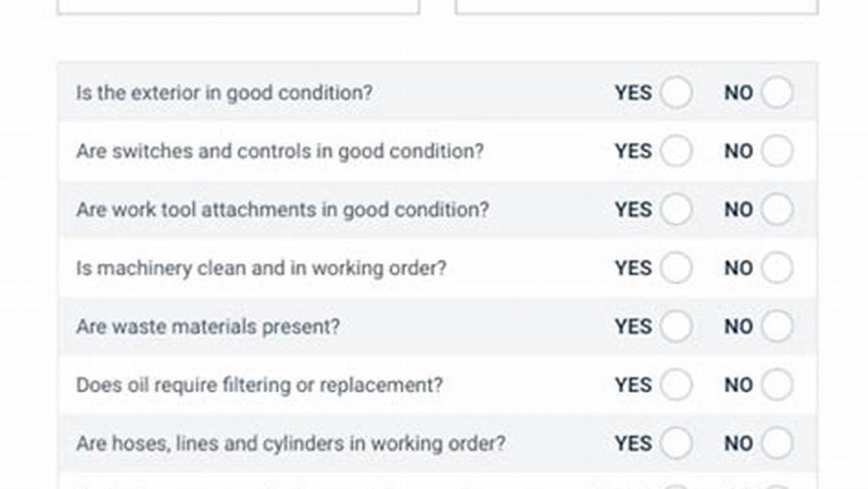Answer NO to waste materials present
The width and height of the screenshot is (868, 489).
[777, 327]
